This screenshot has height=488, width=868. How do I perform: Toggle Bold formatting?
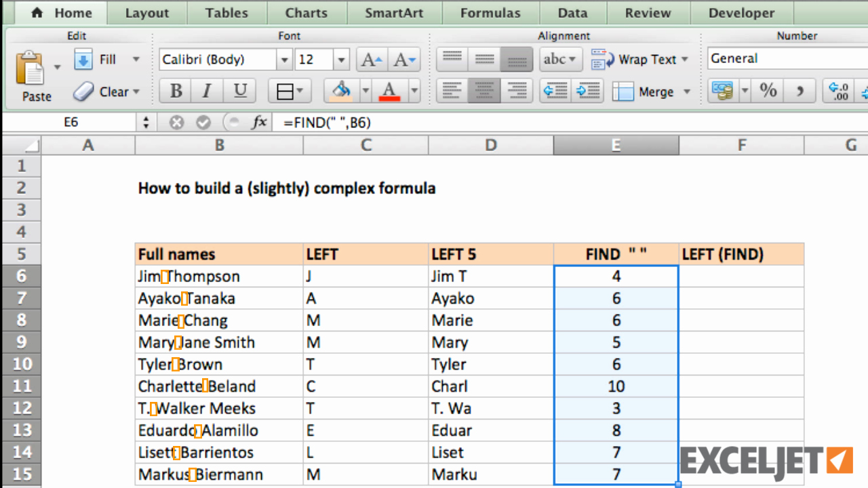pos(175,91)
